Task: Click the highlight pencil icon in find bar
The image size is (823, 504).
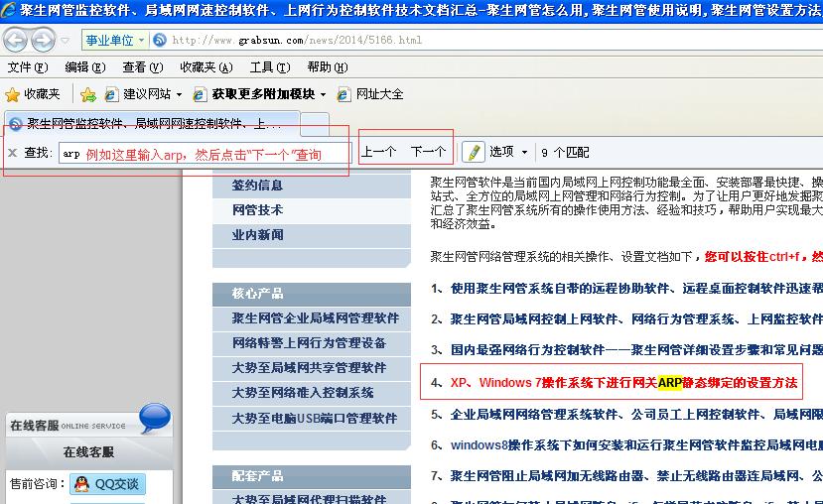Action: pyautogui.click(x=474, y=152)
